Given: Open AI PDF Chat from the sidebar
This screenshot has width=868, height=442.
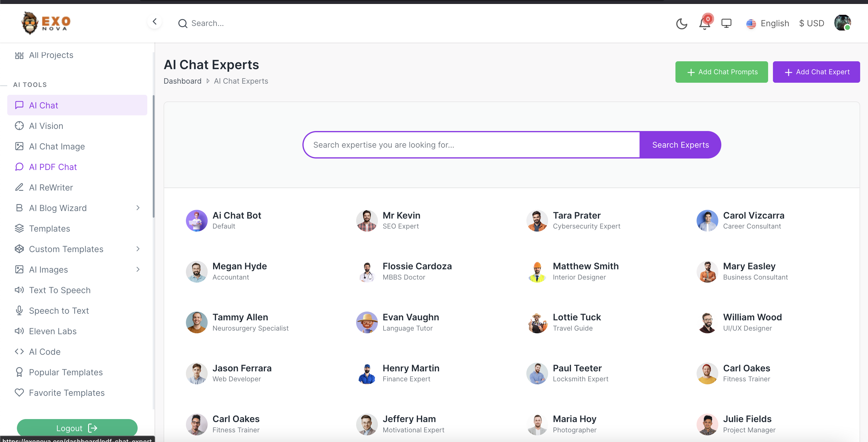Looking at the screenshot, I should [x=53, y=167].
